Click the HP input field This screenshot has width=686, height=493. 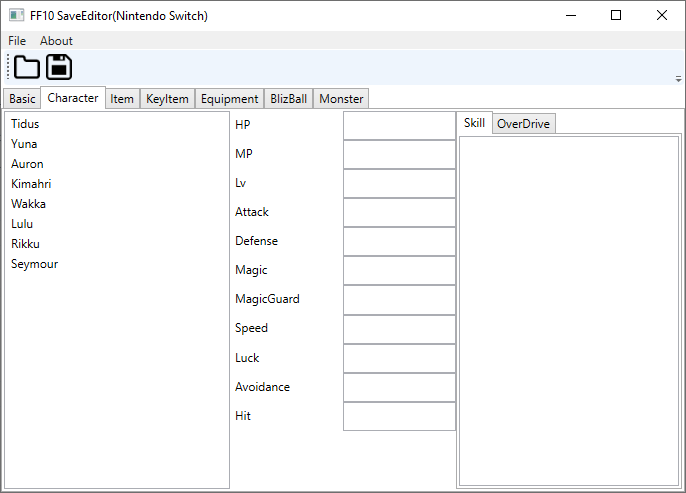pyautogui.click(x=399, y=126)
